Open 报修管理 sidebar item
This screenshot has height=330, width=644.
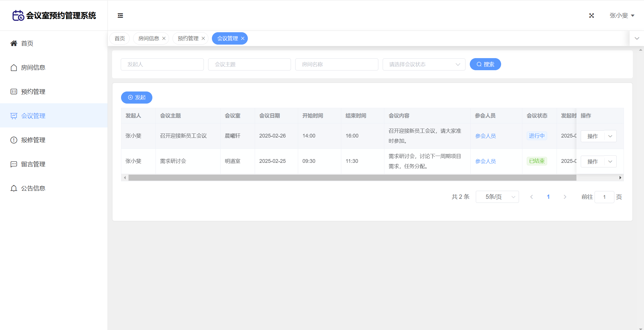[33, 140]
